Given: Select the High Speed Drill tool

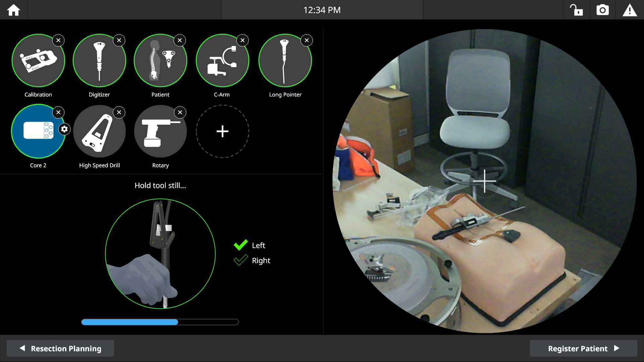Looking at the screenshot, I should [99, 131].
